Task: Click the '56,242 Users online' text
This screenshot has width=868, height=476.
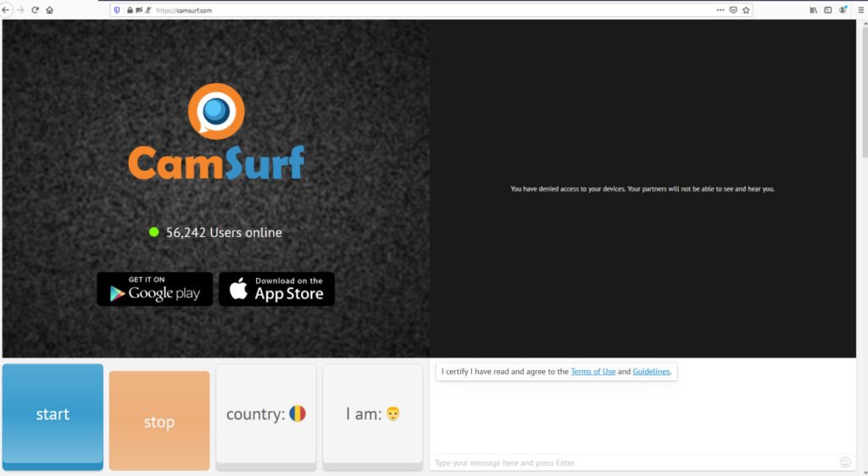Action: [x=224, y=233]
